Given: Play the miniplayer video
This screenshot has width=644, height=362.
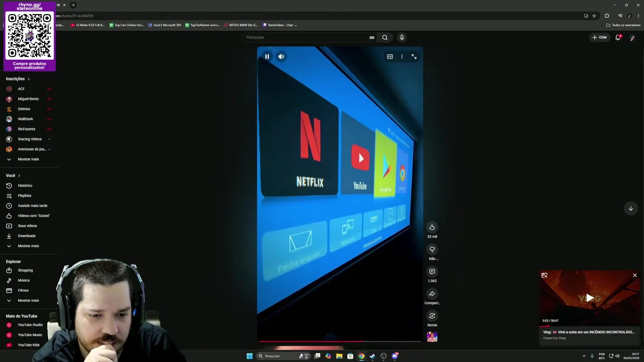Looking at the screenshot, I should [590, 298].
